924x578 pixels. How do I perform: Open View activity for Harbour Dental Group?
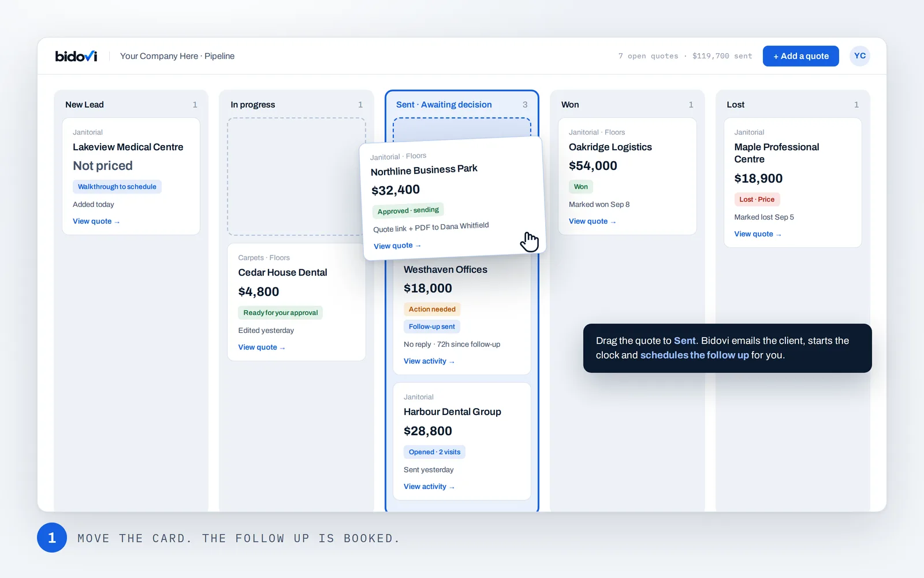pos(429,487)
